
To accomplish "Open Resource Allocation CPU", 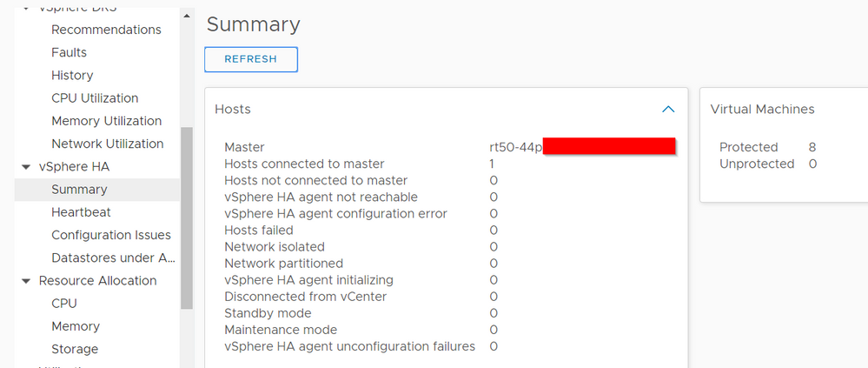I will tap(64, 303).
